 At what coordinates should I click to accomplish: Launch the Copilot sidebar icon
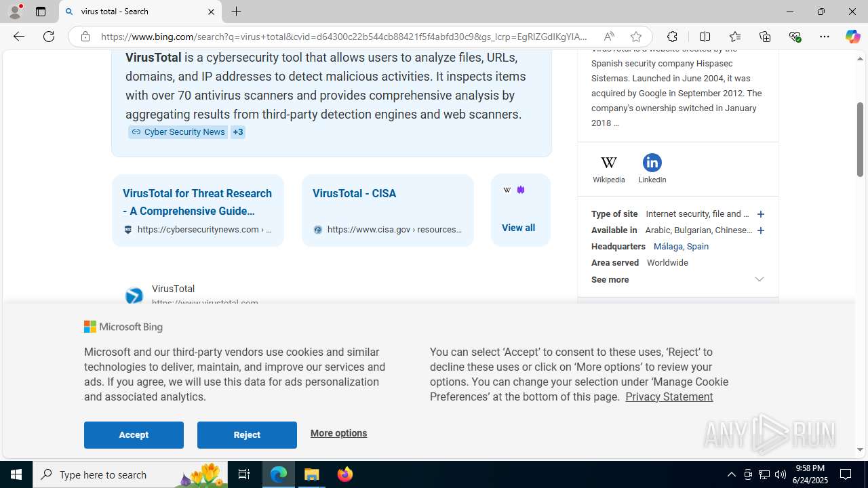pyautogui.click(x=852, y=37)
